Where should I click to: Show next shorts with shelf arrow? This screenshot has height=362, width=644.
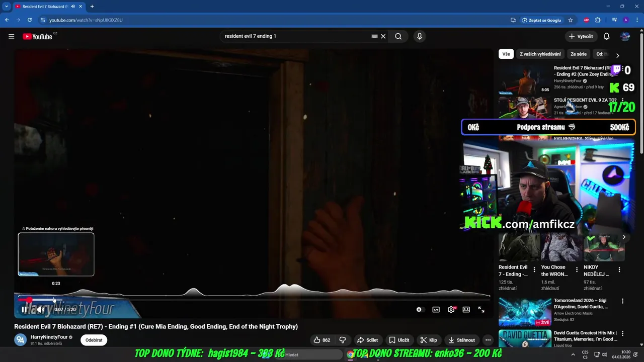[x=624, y=237]
